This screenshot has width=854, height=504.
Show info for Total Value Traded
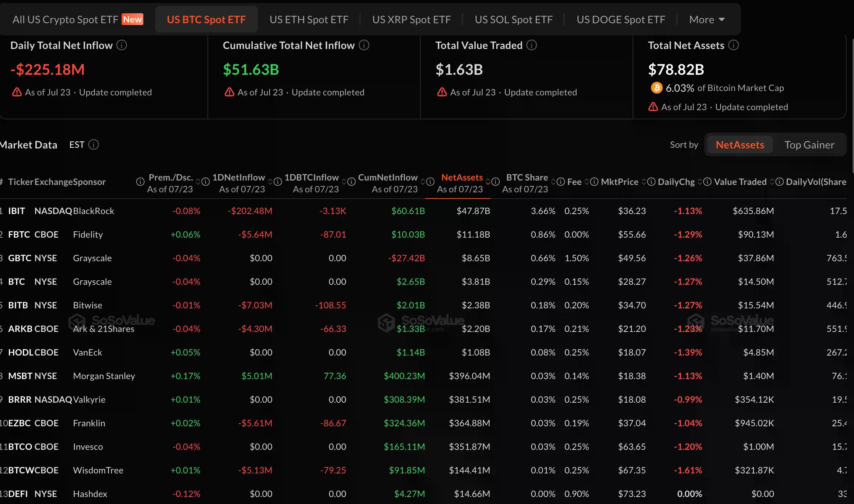click(532, 45)
